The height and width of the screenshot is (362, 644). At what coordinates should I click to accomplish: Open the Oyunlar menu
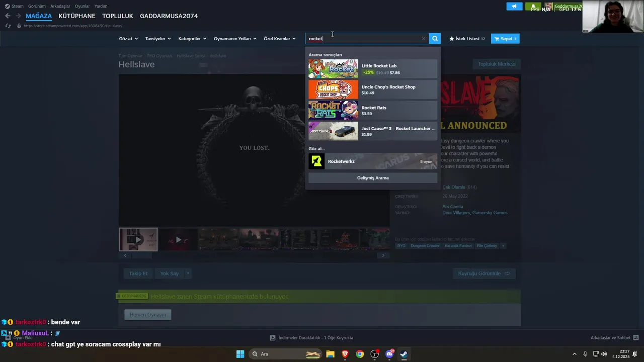coord(83,7)
